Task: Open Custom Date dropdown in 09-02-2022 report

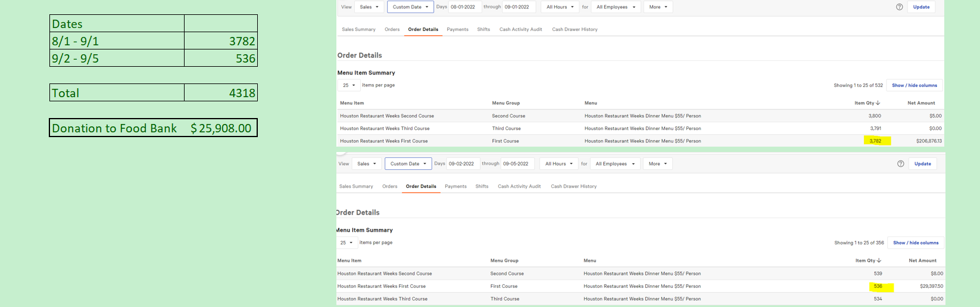Action: point(408,164)
